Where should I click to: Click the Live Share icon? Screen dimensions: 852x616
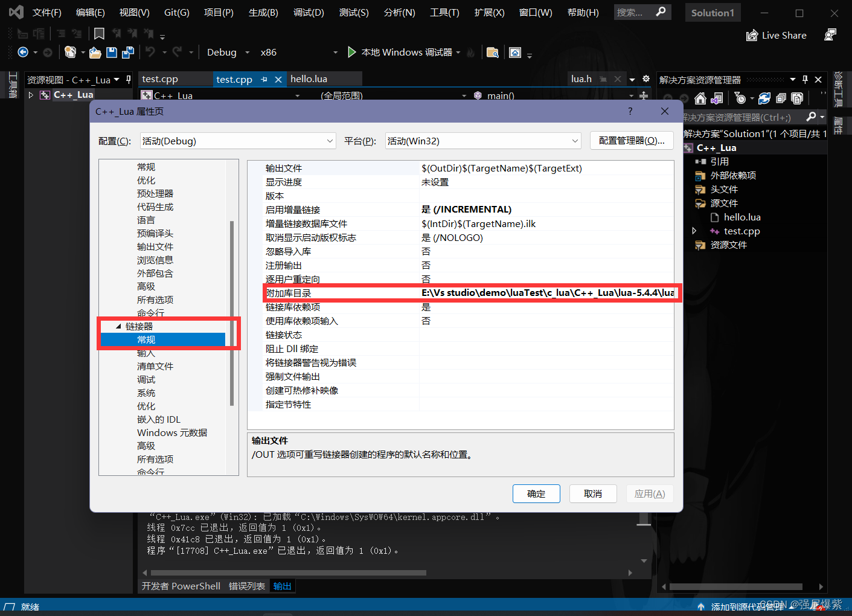coord(752,35)
